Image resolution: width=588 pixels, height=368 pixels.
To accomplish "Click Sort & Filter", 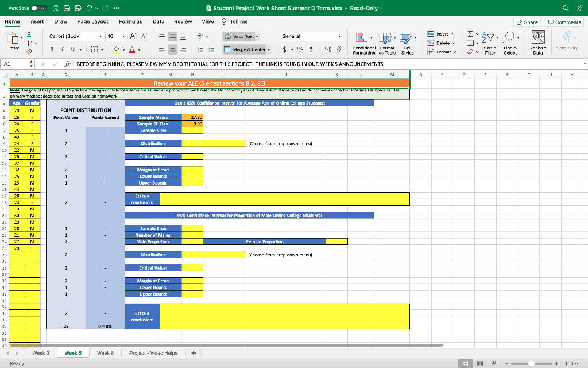I will [490, 43].
